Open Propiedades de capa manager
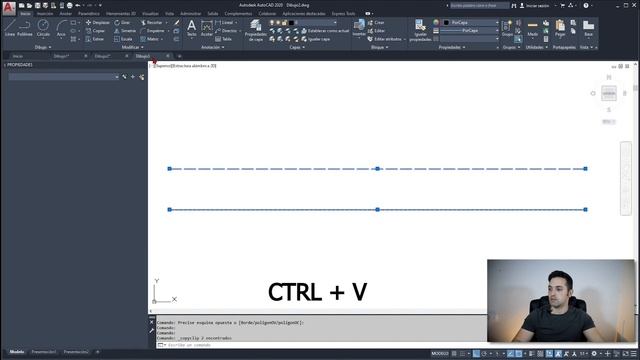The width and height of the screenshot is (640, 360). tap(256, 31)
